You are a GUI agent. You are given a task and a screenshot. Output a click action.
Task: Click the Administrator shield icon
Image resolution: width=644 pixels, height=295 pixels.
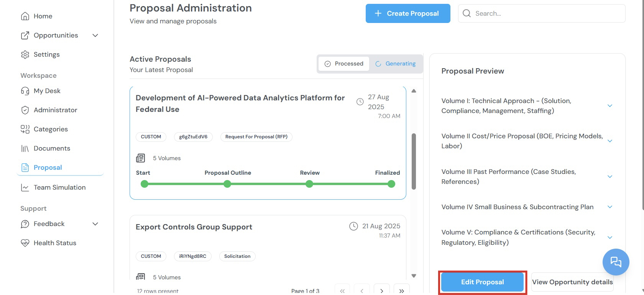point(25,110)
